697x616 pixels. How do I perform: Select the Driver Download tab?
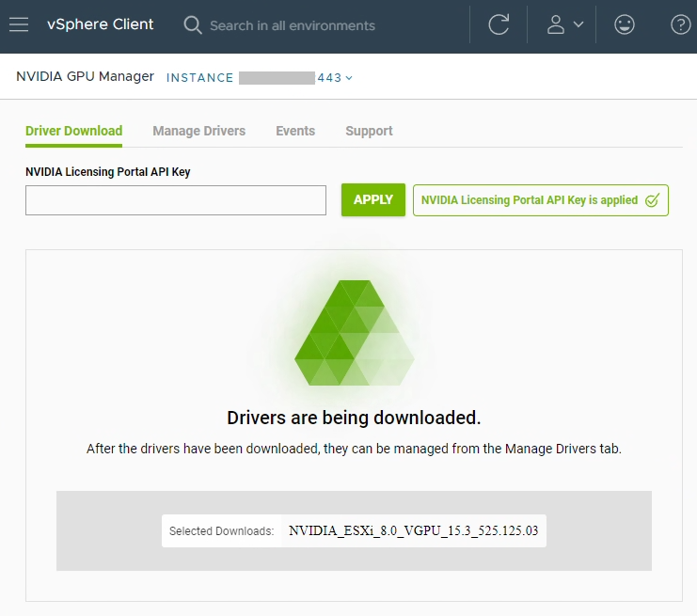[73, 131]
